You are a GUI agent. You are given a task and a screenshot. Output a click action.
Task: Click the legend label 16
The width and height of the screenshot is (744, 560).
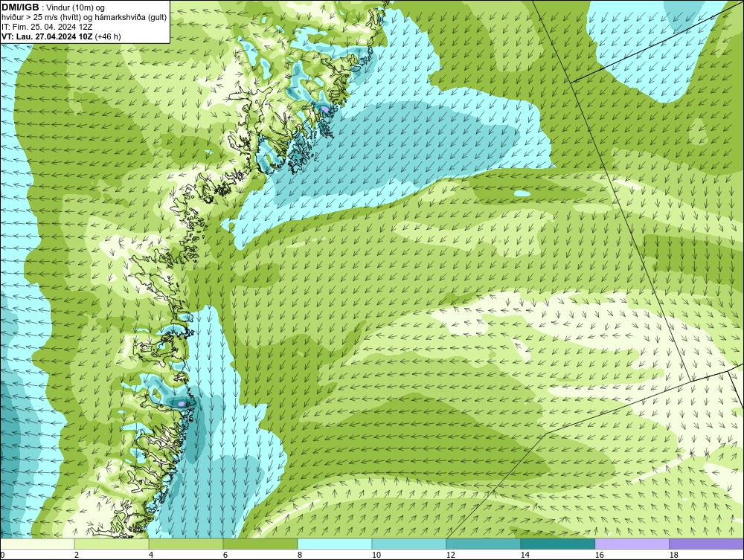point(599,555)
